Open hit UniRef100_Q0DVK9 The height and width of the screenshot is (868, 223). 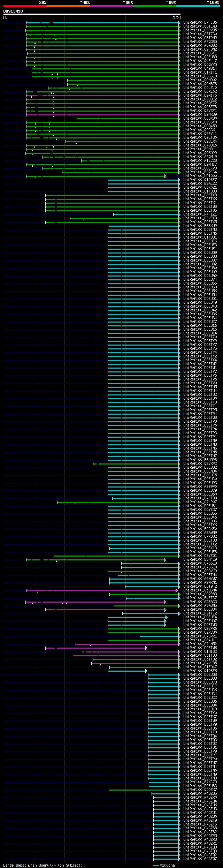[200, 571]
